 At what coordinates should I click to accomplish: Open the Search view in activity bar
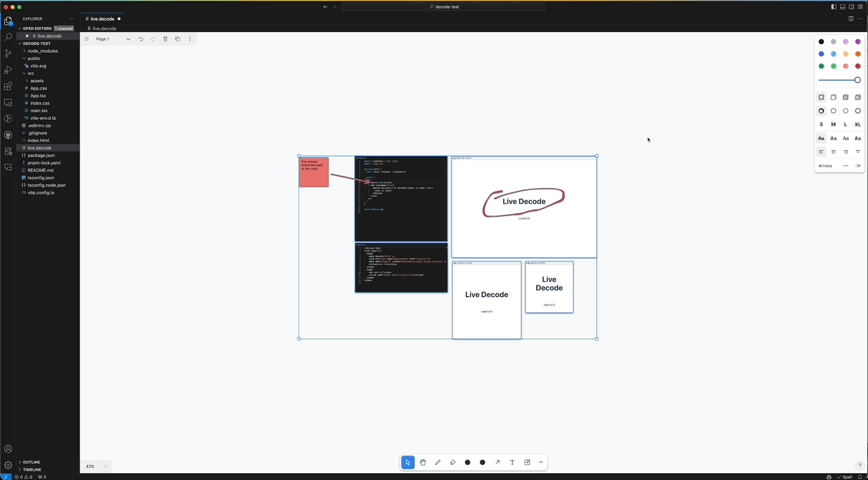click(x=8, y=37)
